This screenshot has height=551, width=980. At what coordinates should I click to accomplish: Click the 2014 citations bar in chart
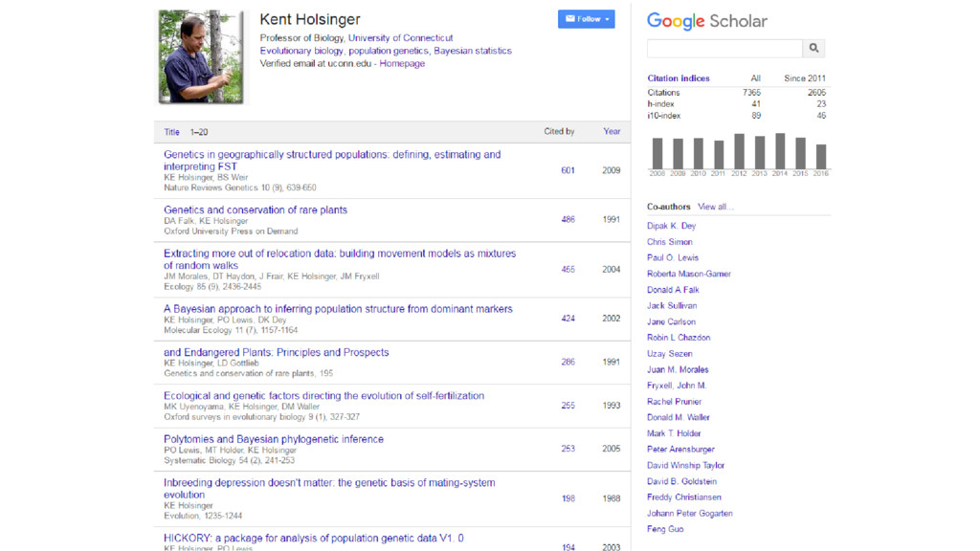780,151
